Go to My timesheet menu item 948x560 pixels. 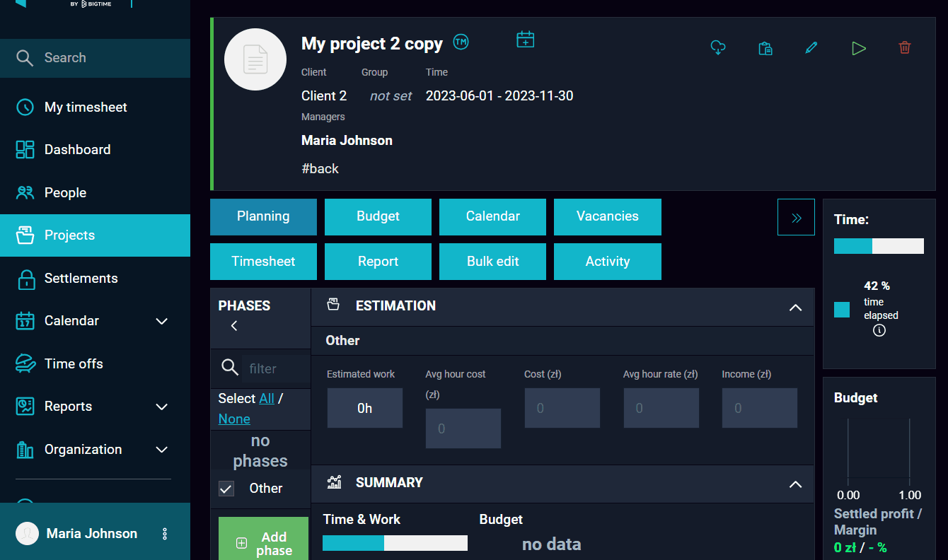95,107
